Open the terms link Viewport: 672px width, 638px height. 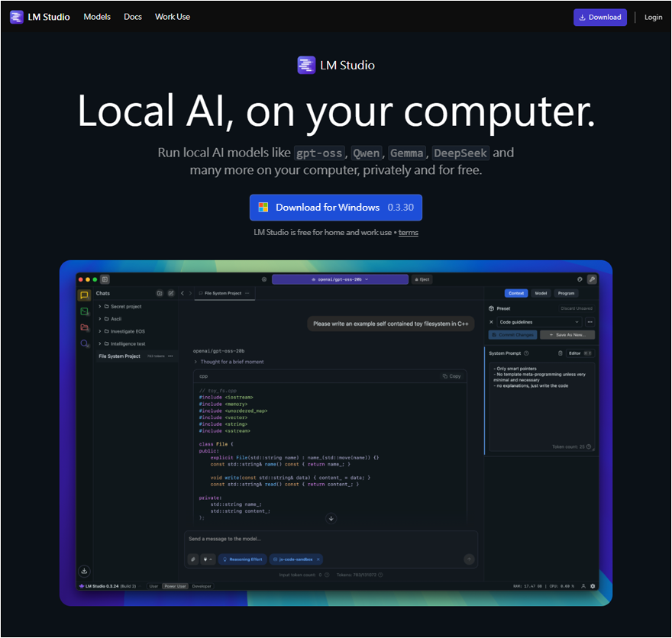click(x=408, y=233)
